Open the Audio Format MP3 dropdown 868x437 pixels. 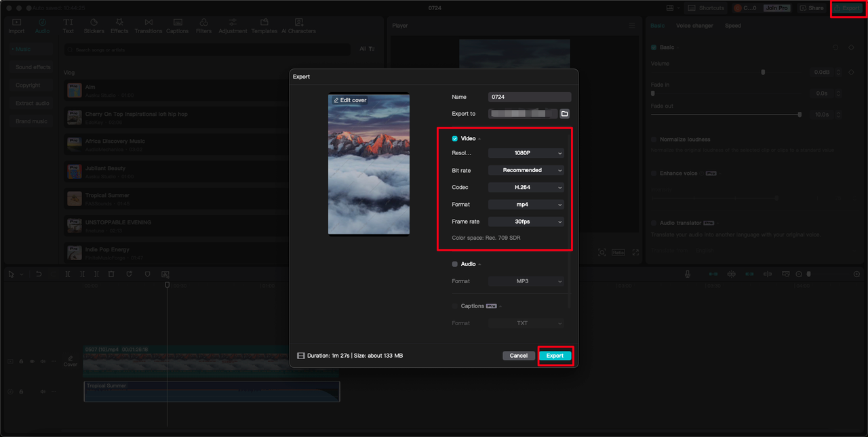[x=526, y=281]
